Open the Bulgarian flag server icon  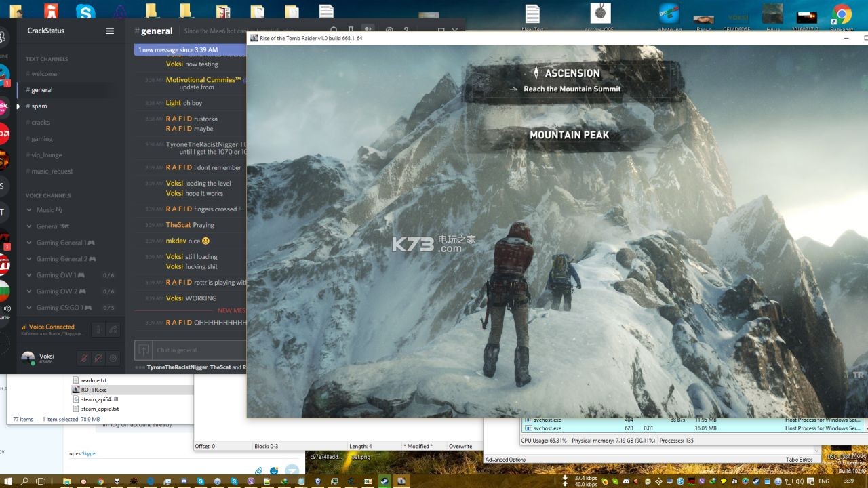point(3,291)
